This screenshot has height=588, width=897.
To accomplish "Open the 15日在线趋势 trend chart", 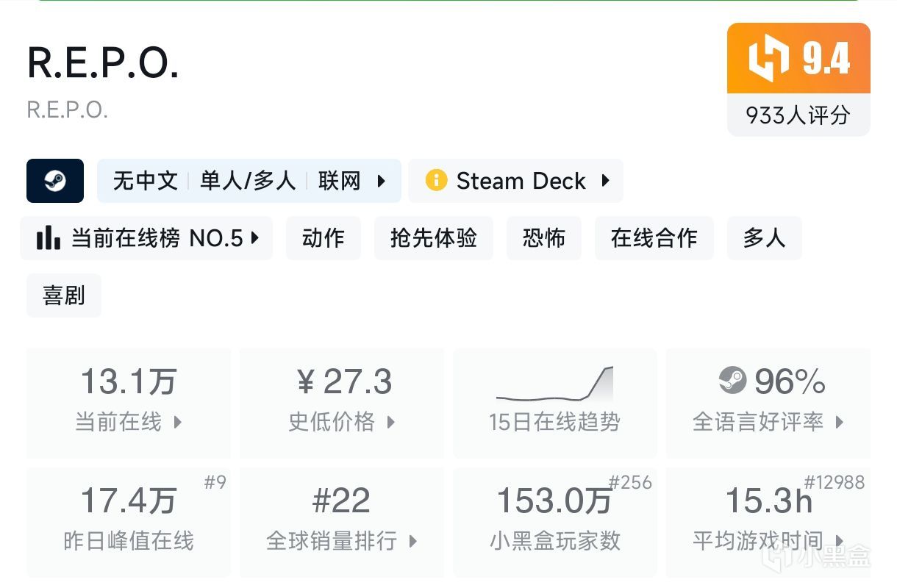I will pos(554,403).
